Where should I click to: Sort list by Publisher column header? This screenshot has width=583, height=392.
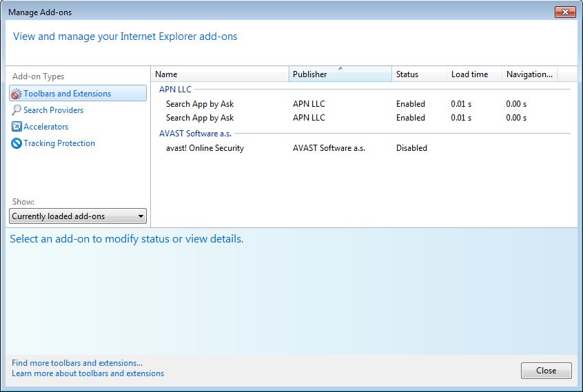click(x=340, y=74)
